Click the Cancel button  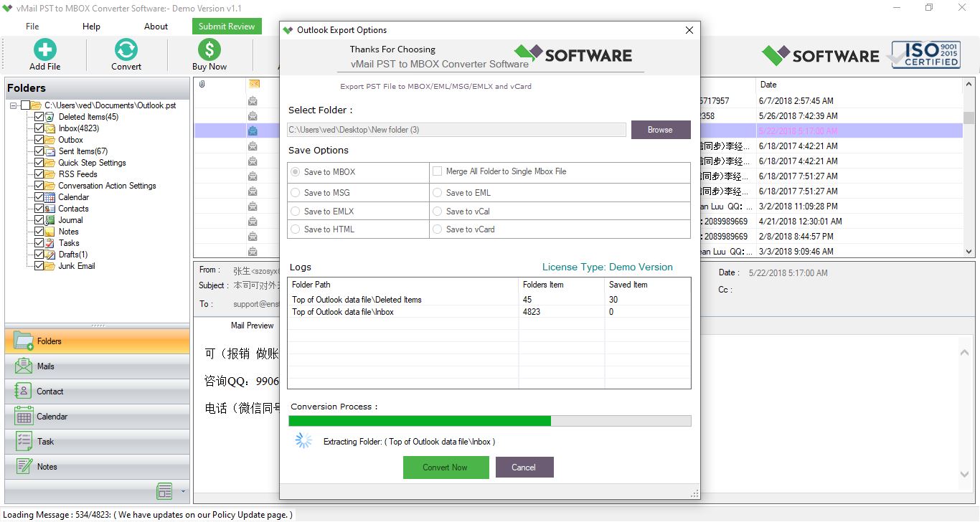[x=524, y=468]
